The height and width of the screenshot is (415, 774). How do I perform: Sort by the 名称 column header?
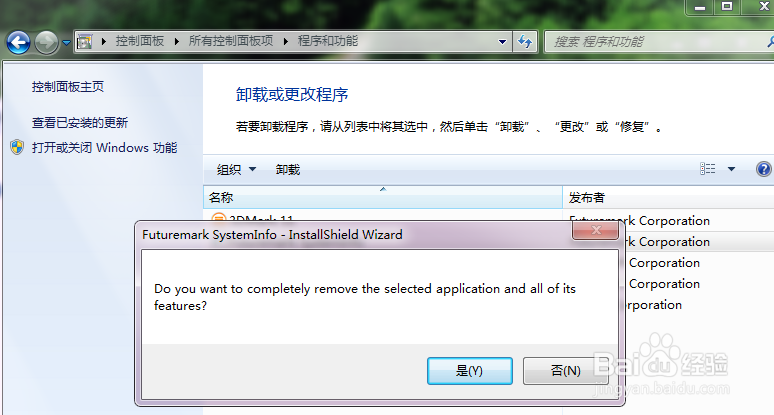point(383,197)
